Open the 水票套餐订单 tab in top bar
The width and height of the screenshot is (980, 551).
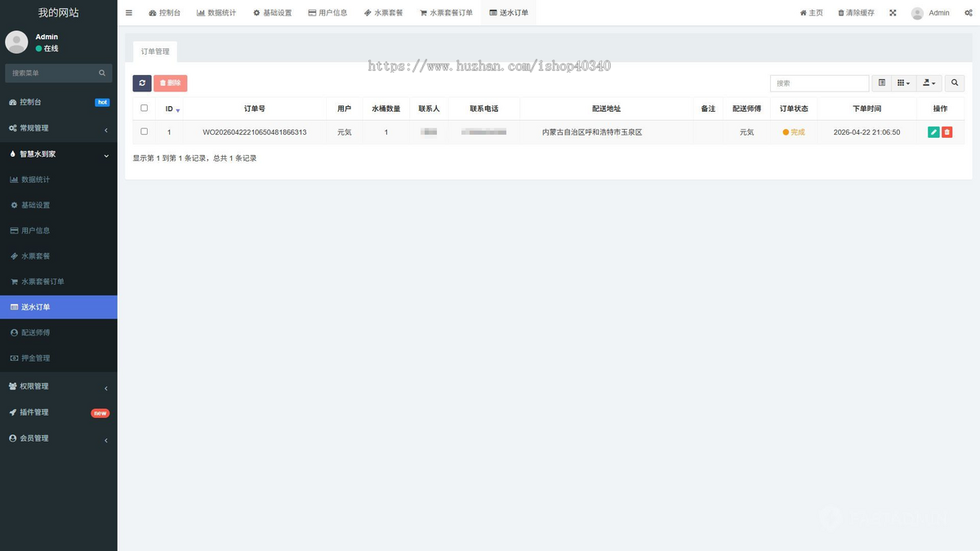pos(446,13)
